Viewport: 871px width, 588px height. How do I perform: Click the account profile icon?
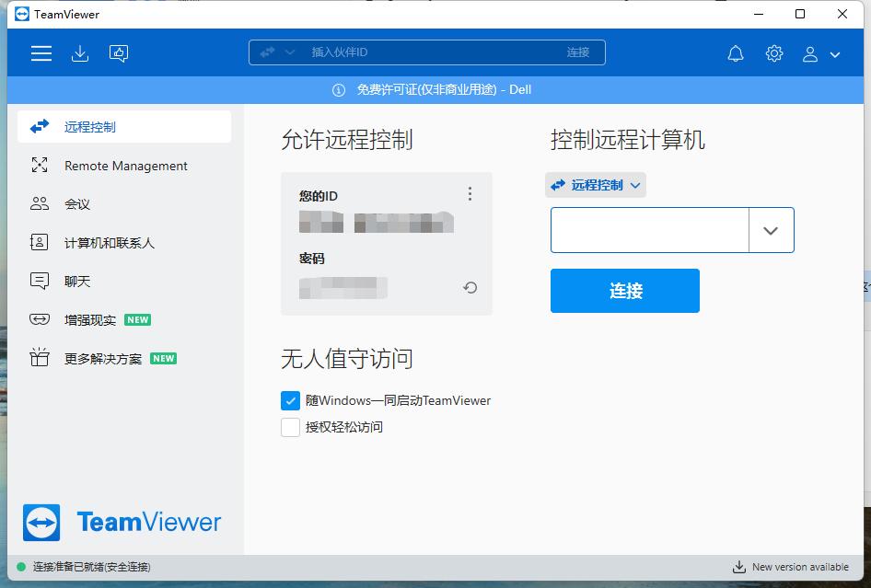[810, 53]
